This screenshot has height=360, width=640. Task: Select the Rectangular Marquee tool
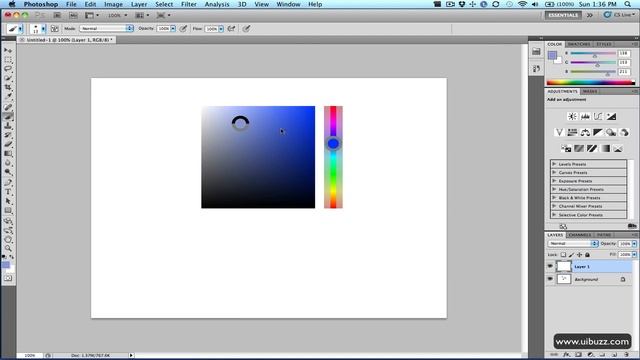point(8,60)
